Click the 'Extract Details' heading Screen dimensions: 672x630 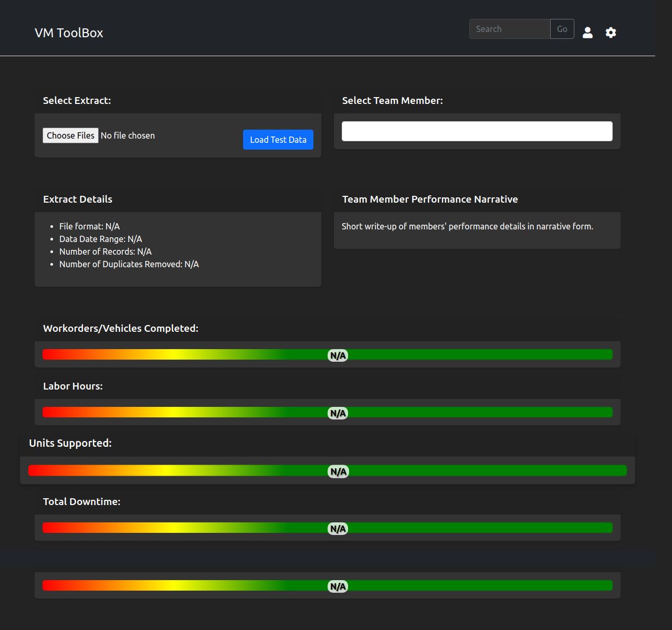point(78,199)
